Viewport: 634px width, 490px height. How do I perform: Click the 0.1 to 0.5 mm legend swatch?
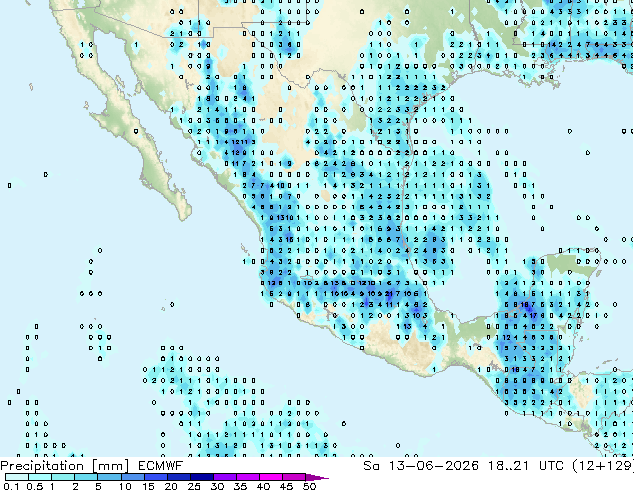tap(17, 477)
